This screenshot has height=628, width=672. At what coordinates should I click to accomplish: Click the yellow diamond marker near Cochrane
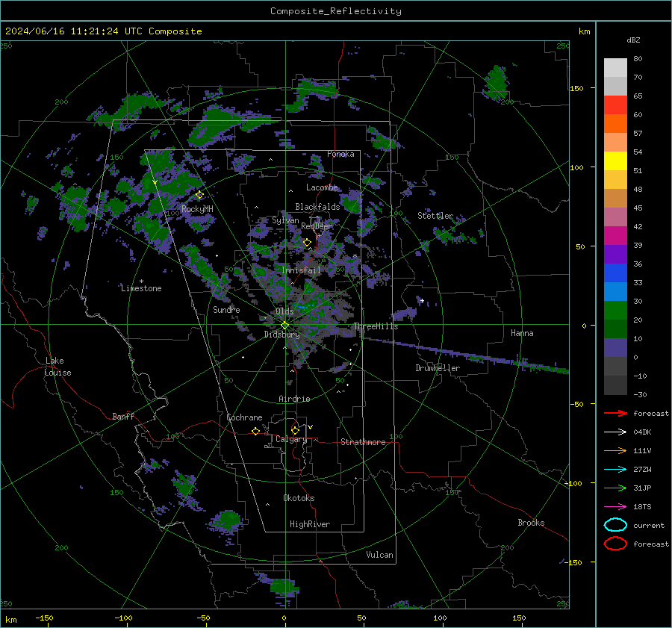coord(255,432)
